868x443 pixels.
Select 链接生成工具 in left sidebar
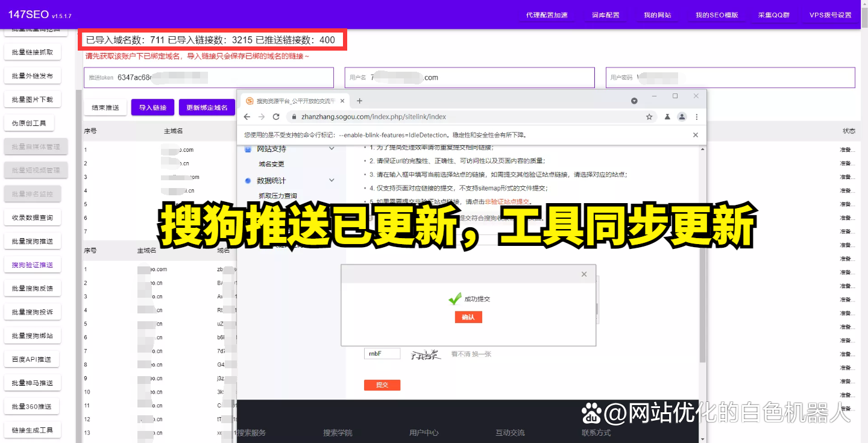(33, 430)
